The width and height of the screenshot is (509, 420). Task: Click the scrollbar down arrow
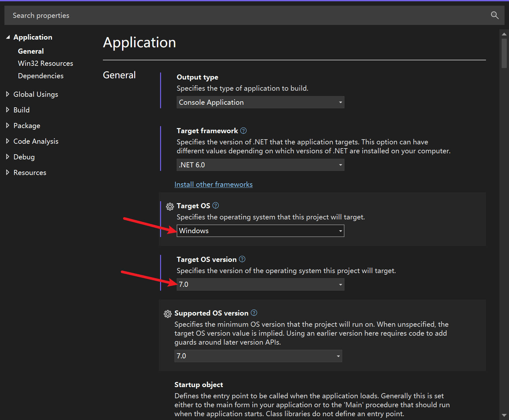tap(504, 416)
